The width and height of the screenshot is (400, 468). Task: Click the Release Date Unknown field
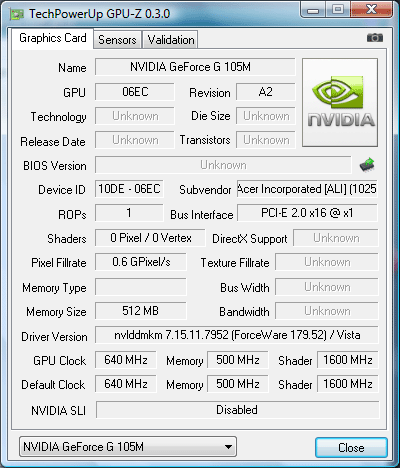tap(135, 140)
